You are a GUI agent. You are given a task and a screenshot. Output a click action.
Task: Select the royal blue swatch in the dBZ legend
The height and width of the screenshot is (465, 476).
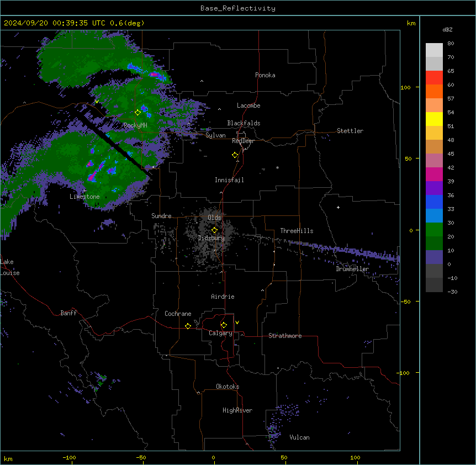pyautogui.click(x=434, y=202)
